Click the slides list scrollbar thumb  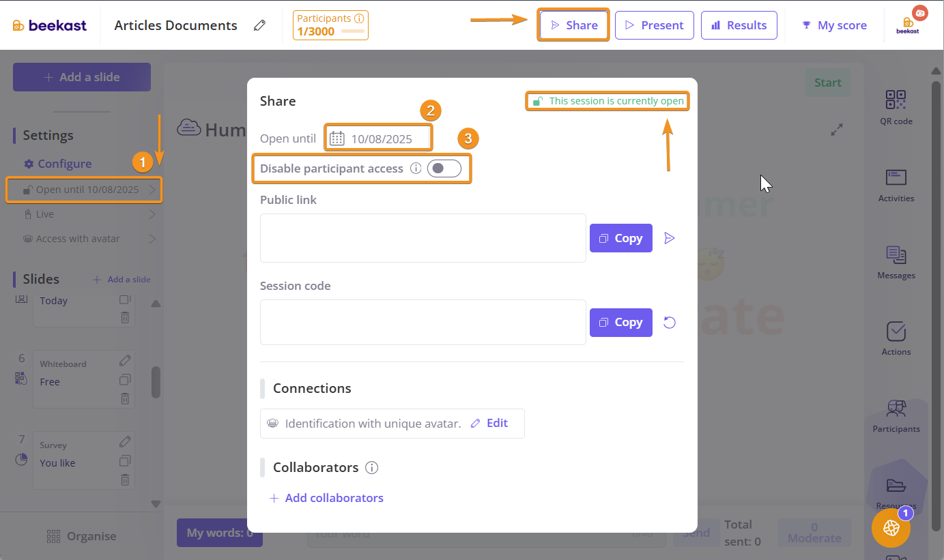[x=156, y=382]
